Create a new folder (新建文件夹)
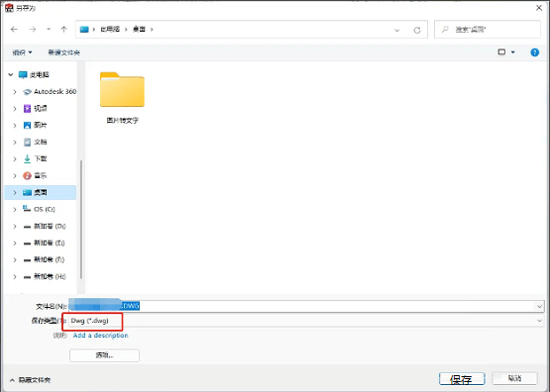 click(x=63, y=52)
